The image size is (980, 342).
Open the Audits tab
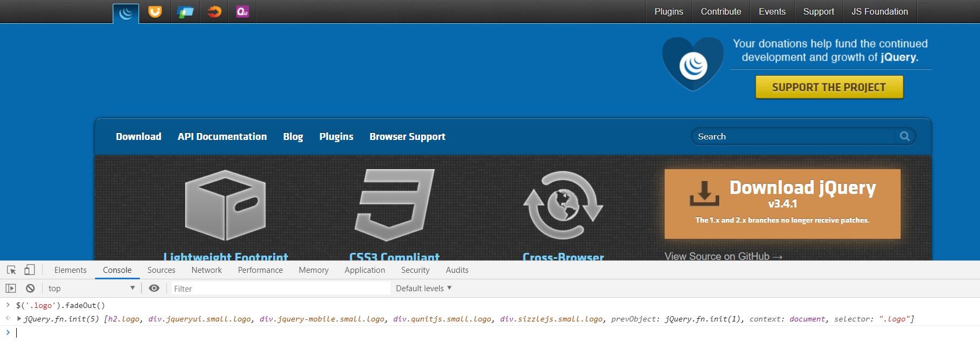click(x=457, y=270)
